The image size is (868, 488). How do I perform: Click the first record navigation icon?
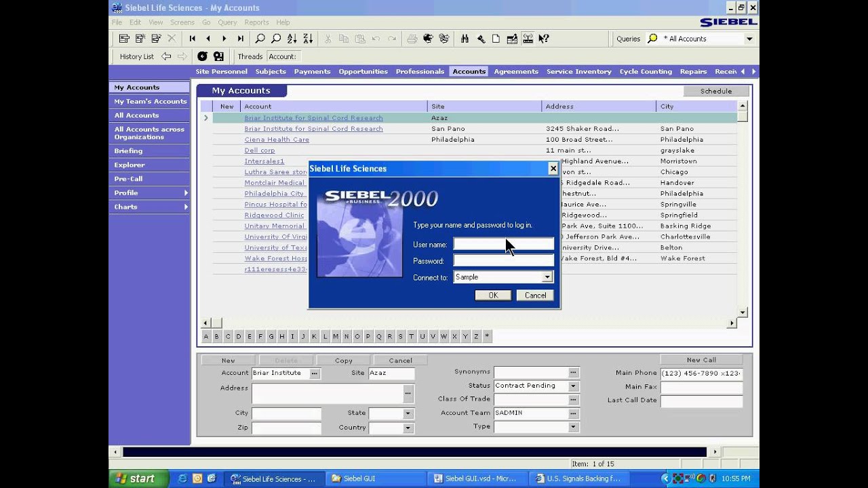pos(193,39)
